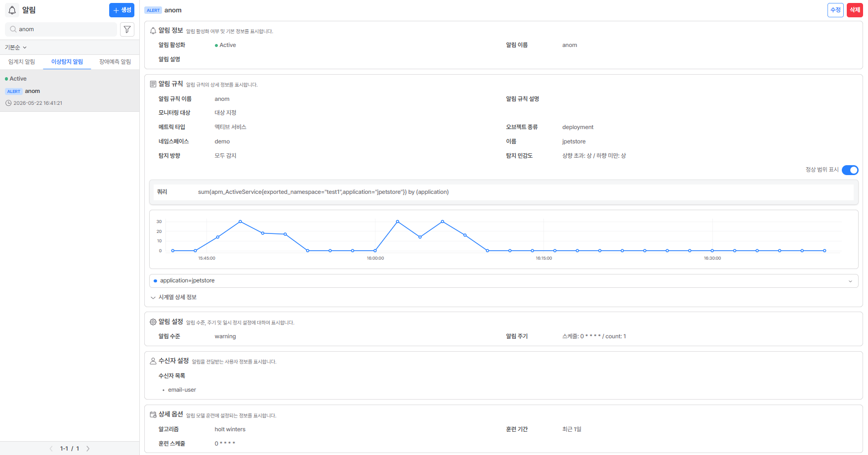Click the 알림 규칙 list icon

click(153, 84)
